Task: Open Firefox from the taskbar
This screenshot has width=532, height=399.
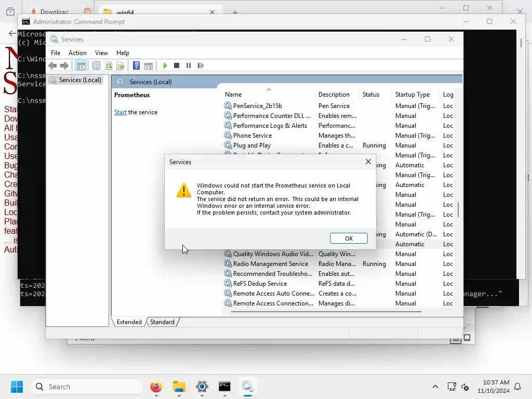Action: tap(156, 387)
